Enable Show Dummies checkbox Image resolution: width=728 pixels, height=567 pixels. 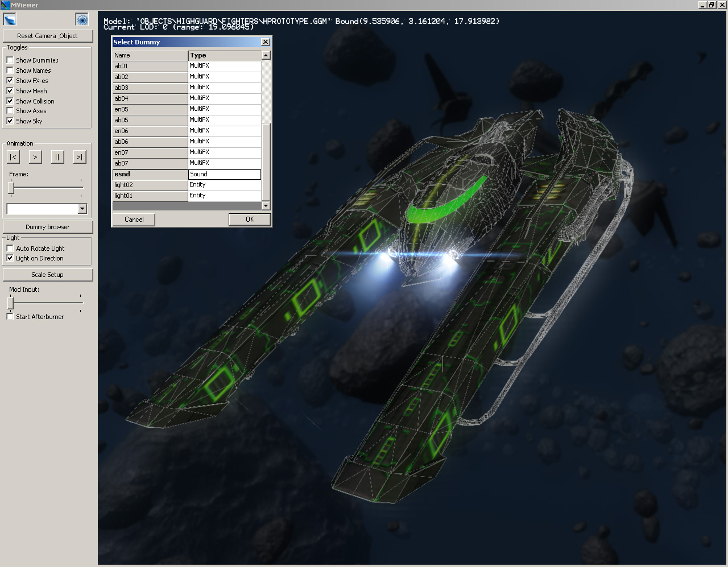pyautogui.click(x=10, y=60)
